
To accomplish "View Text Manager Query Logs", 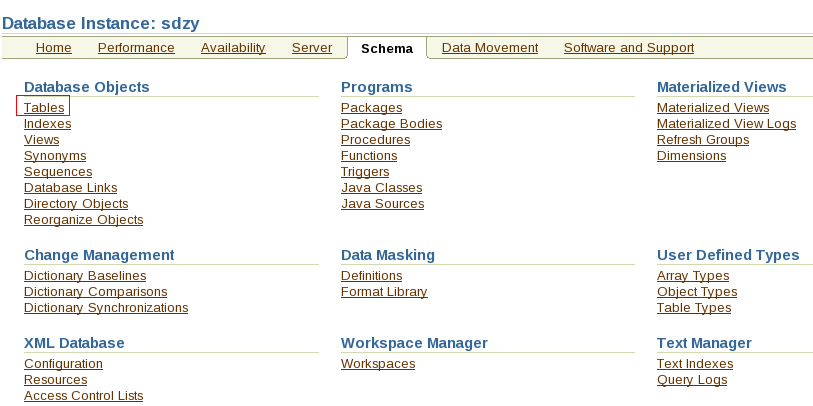I will [691, 380].
